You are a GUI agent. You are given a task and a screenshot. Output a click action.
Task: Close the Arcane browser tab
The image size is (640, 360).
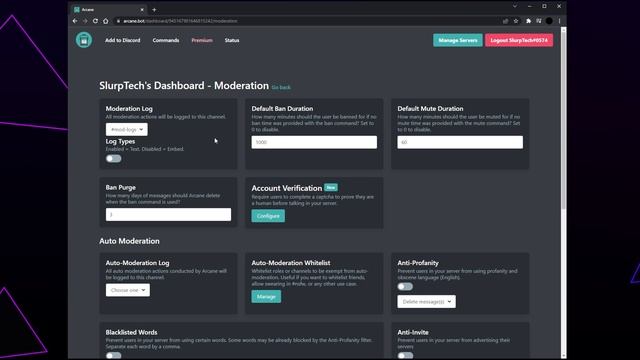point(142,9)
